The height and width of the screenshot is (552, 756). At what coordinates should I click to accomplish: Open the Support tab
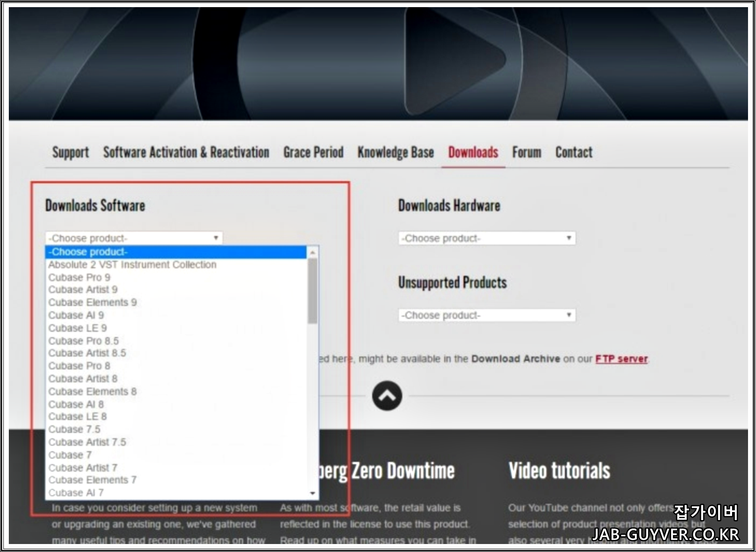coord(71,152)
